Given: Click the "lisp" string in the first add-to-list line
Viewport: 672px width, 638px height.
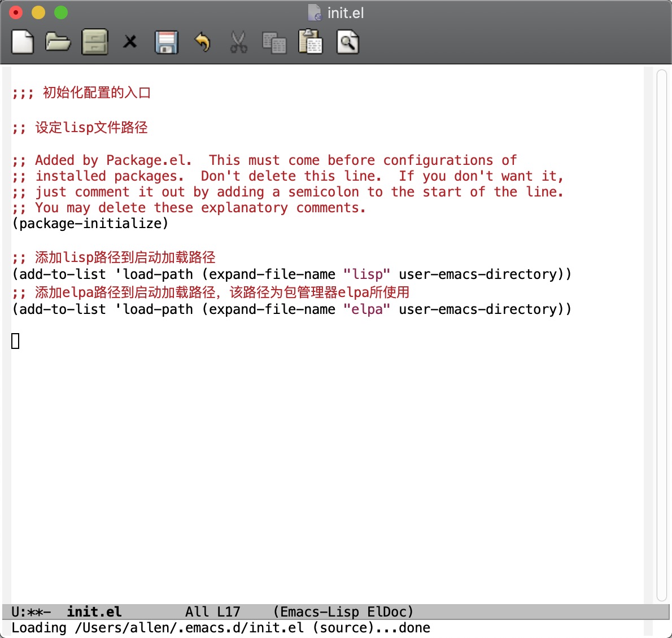Looking at the screenshot, I should pos(367,274).
